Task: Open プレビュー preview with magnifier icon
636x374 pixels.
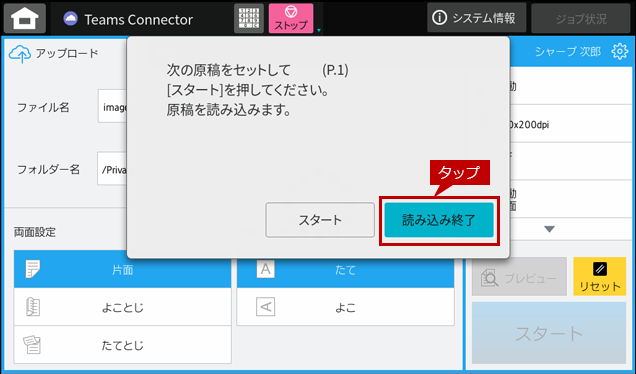Action: (x=519, y=277)
